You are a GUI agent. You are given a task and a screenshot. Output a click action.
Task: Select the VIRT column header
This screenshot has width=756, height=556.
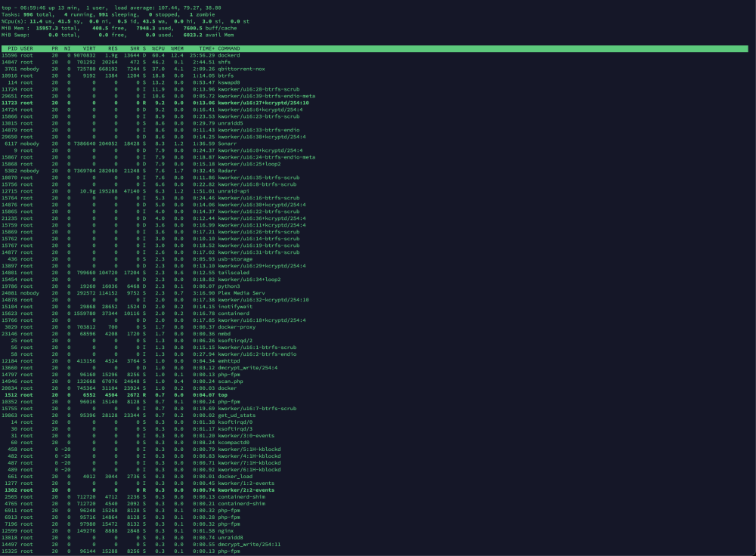89,48
